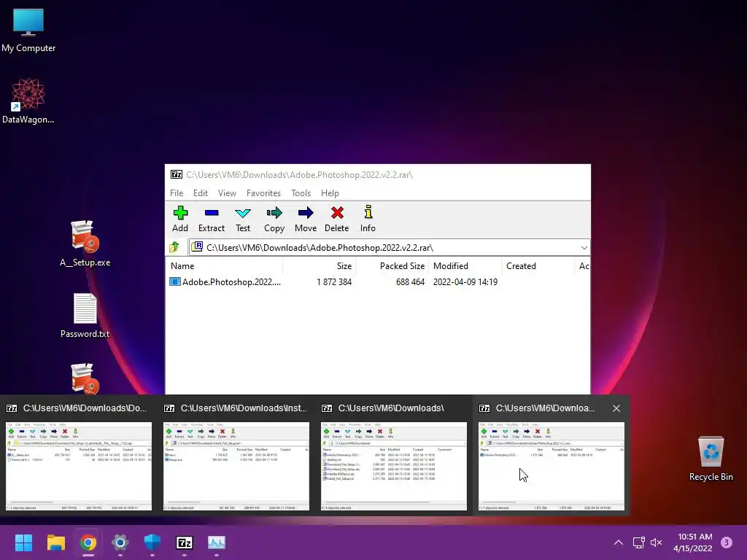
Task: Open the View menu
Action: [x=227, y=192]
